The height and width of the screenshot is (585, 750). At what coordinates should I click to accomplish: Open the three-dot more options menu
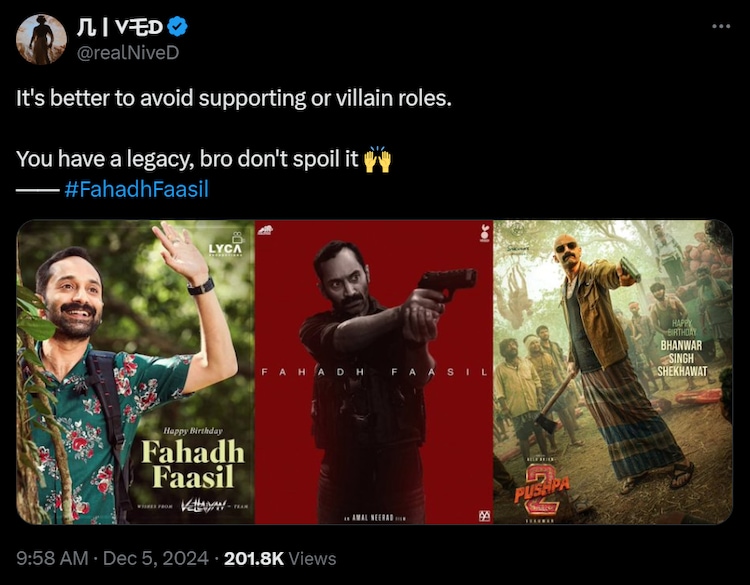[721, 26]
